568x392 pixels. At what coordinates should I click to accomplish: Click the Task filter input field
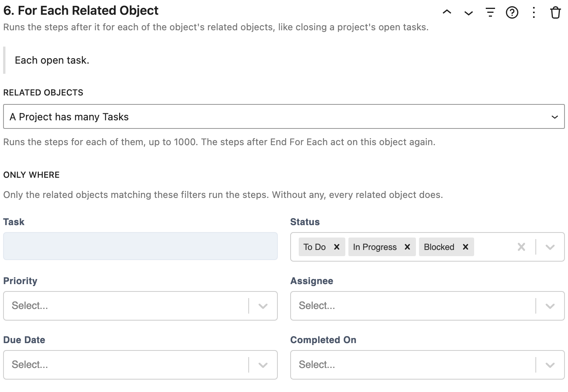coord(140,246)
